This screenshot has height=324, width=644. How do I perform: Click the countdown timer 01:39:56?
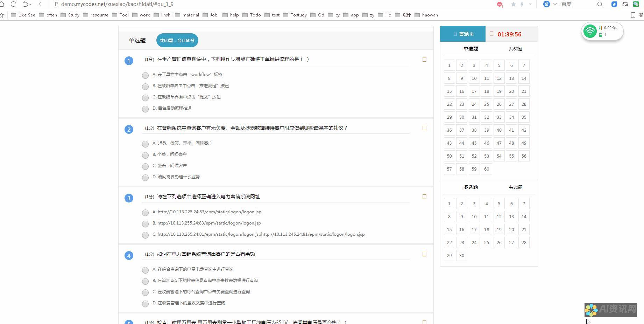pyautogui.click(x=509, y=34)
